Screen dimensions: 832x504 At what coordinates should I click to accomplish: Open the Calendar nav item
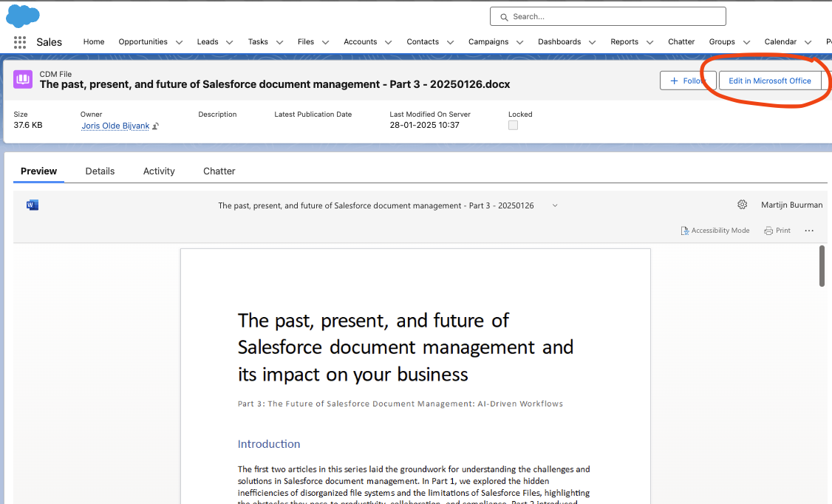coord(780,41)
